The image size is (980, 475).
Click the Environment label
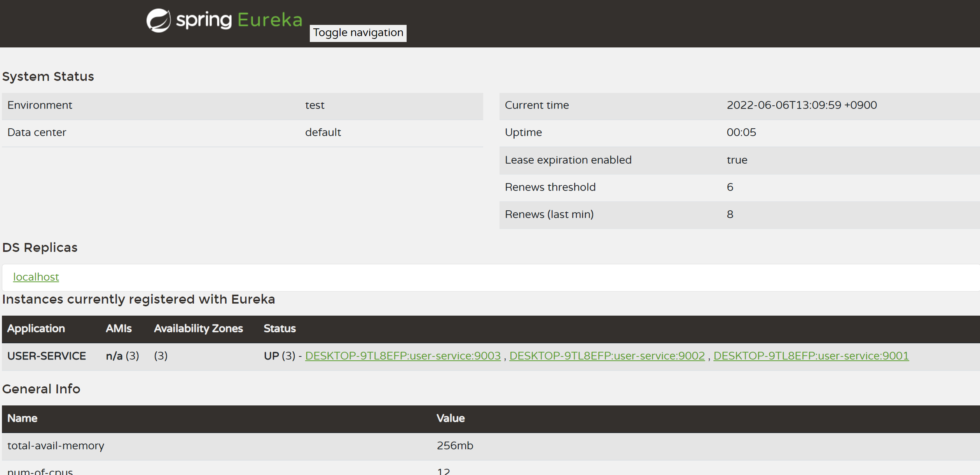(x=40, y=105)
